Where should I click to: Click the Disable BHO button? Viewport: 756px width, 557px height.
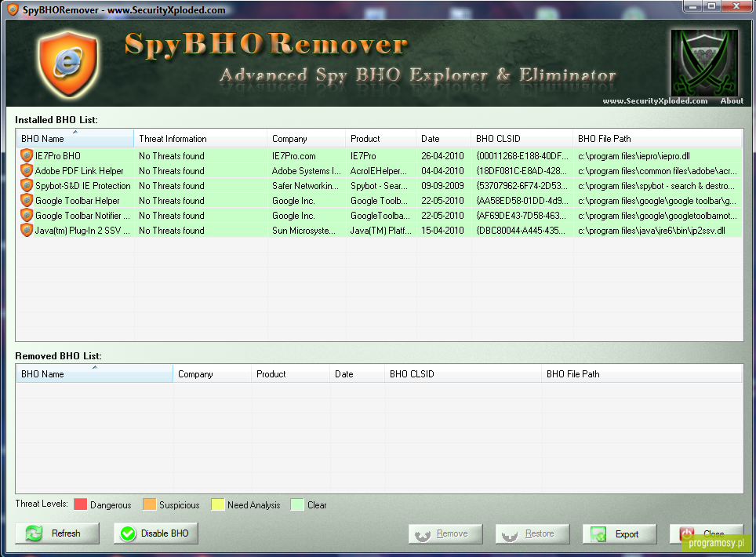[156, 533]
